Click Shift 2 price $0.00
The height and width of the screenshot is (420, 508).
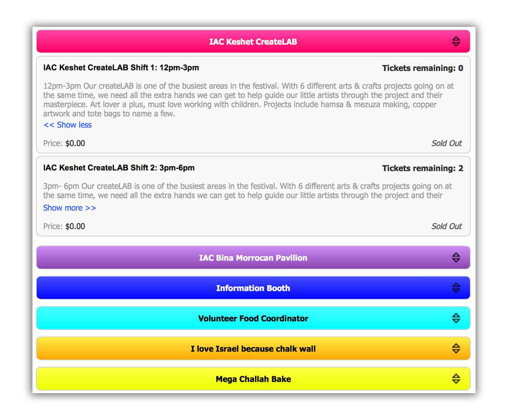click(75, 227)
